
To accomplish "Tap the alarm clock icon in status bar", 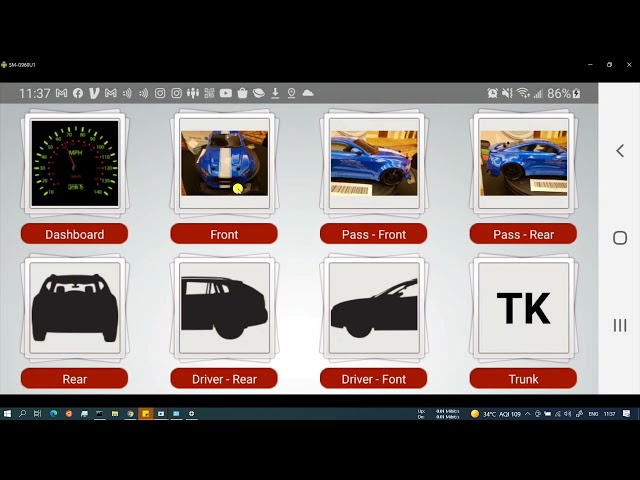I will tap(492, 93).
